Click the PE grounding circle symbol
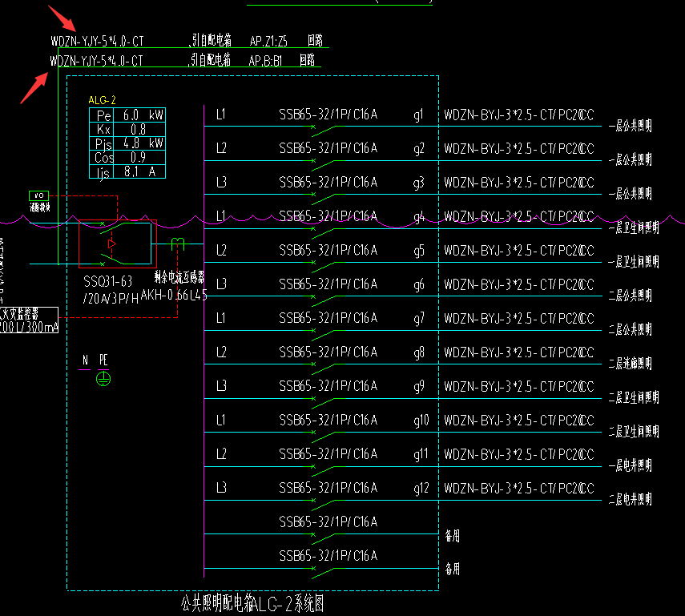Viewport: 685px width, 616px height. click(103, 379)
